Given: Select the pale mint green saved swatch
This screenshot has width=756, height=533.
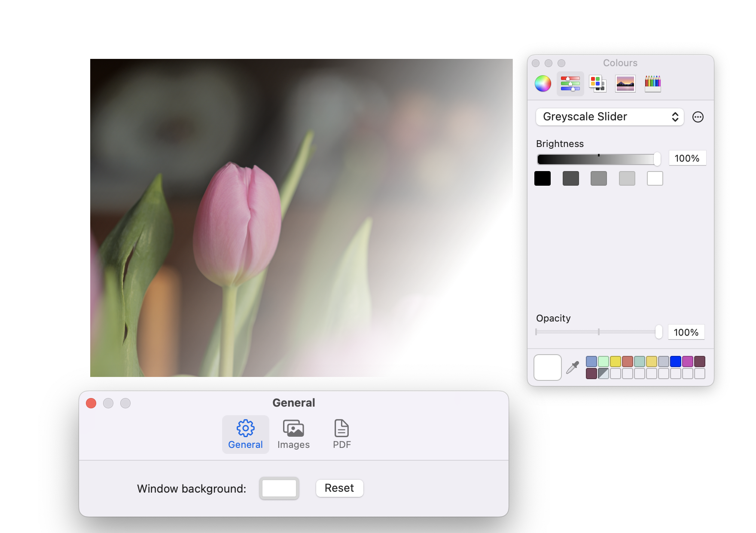Looking at the screenshot, I should pos(604,361).
